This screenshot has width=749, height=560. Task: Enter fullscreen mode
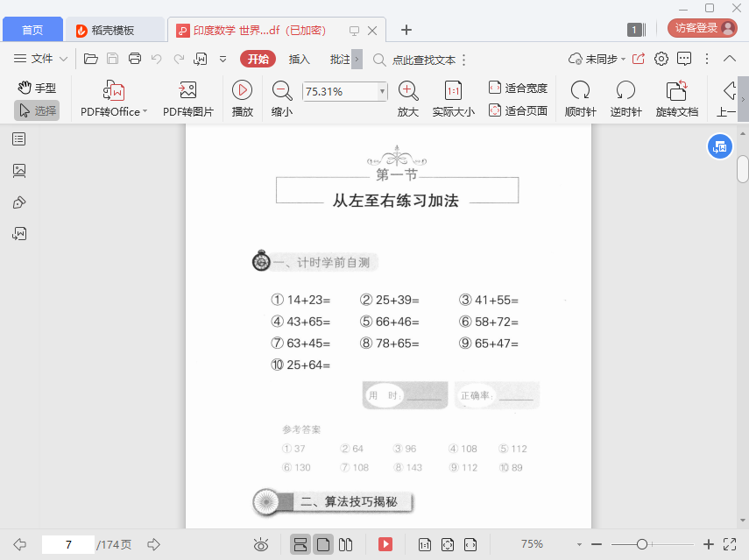tap(730, 544)
